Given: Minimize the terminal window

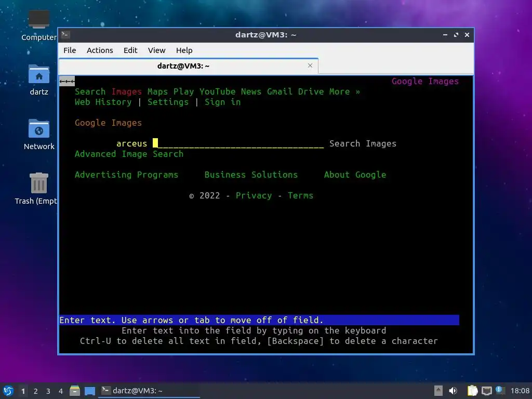Looking at the screenshot, I should tap(445, 35).
